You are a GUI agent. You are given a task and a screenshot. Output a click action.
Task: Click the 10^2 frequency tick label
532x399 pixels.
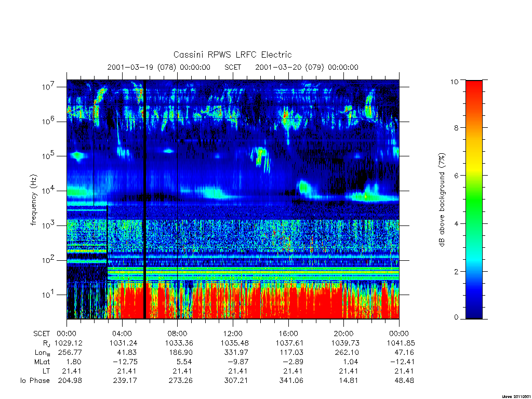[x=49, y=260]
